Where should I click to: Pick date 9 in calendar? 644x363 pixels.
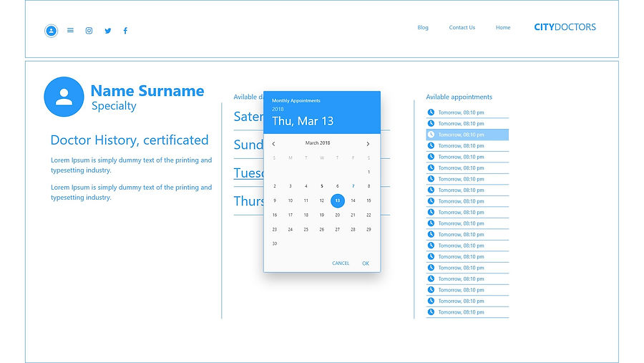275,200
